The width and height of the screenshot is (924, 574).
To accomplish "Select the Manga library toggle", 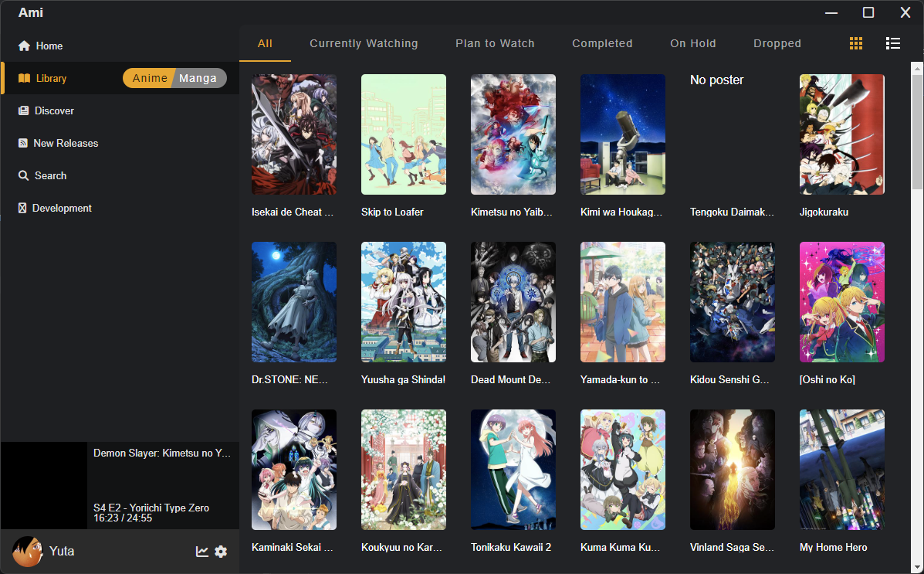I will [x=198, y=78].
